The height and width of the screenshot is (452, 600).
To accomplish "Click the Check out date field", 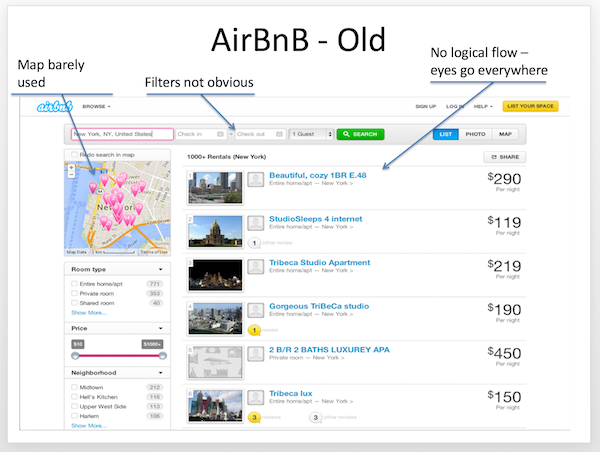I will (x=260, y=134).
